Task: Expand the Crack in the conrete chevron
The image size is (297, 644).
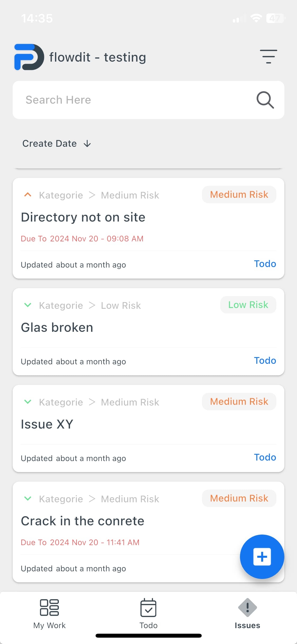Action: pyautogui.click(x=28, y=499)
